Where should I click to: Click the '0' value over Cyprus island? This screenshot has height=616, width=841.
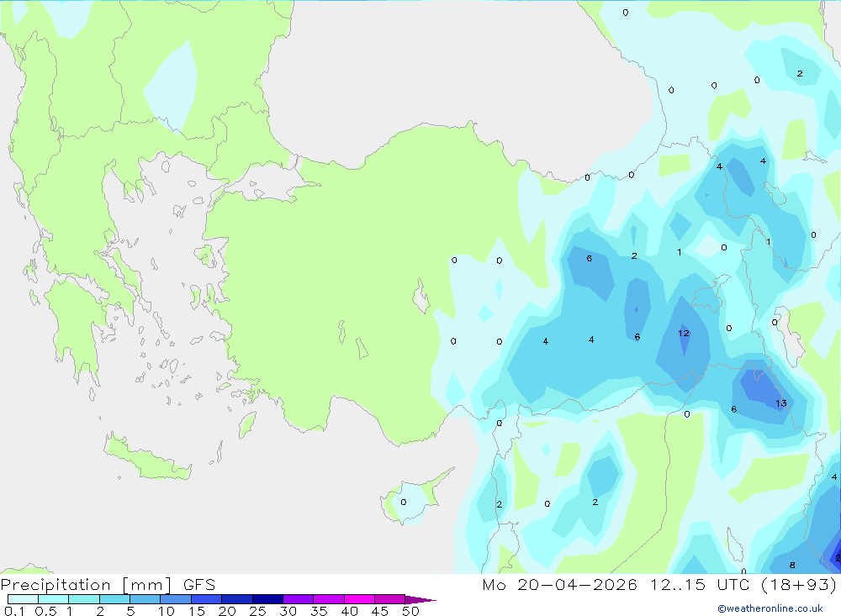[404, 502]
